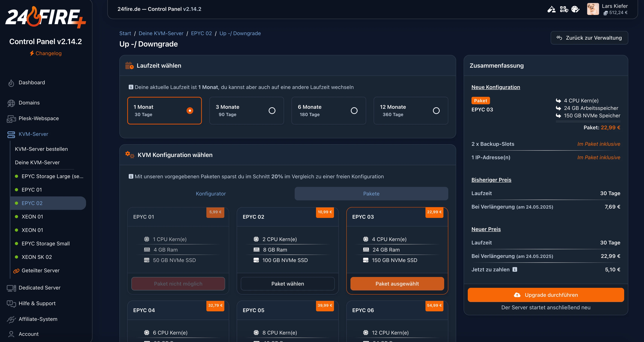Click the arrow icon beside 24 GB Arbeitsspeicher
The height and width of the screenshot is (342, 644).
(558, 108)
